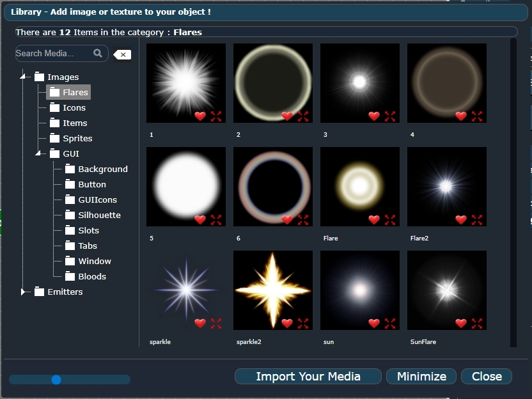Enlarge preview of flare image 6

pyautogui.click(x=303, y=220)
